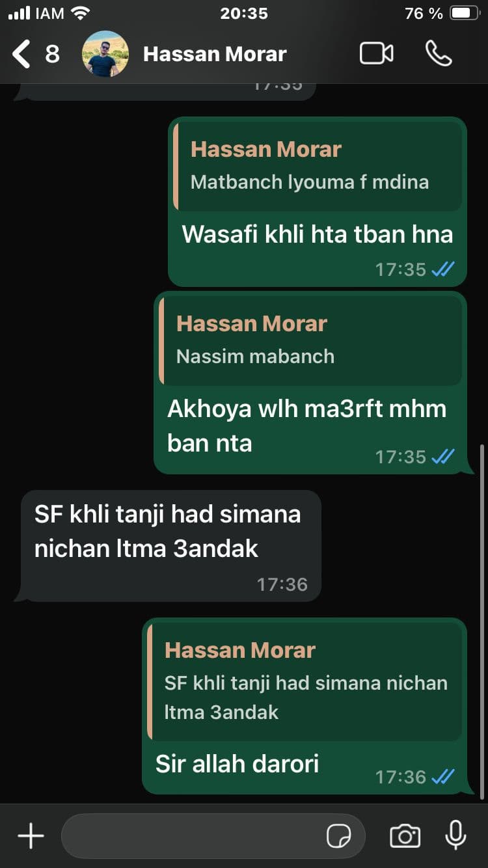
Task: Start a video call with Hassan Morar
Action: (x=377, y=53)
